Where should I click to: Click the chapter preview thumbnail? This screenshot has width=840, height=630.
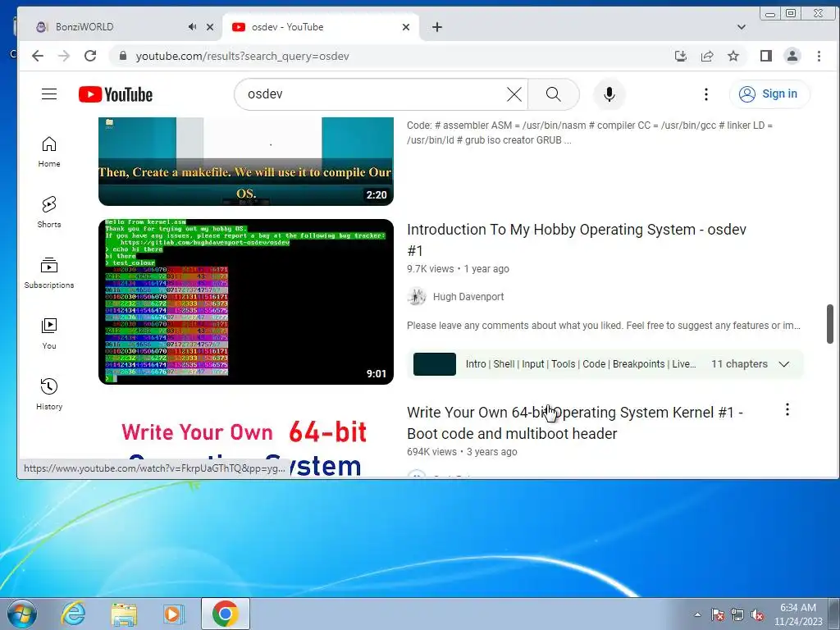tap(435, 364)
